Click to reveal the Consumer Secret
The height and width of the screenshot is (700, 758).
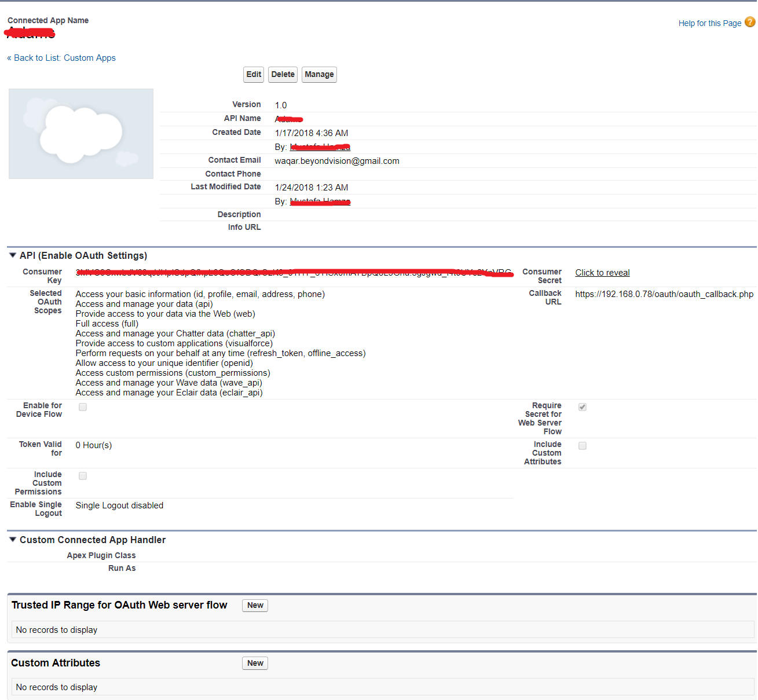point(602,273)
